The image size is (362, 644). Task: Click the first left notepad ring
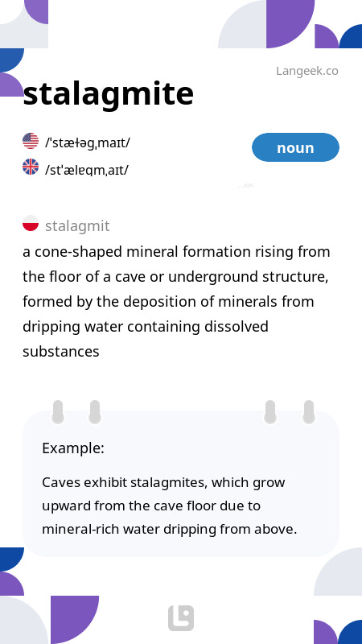tap(58, 412)
